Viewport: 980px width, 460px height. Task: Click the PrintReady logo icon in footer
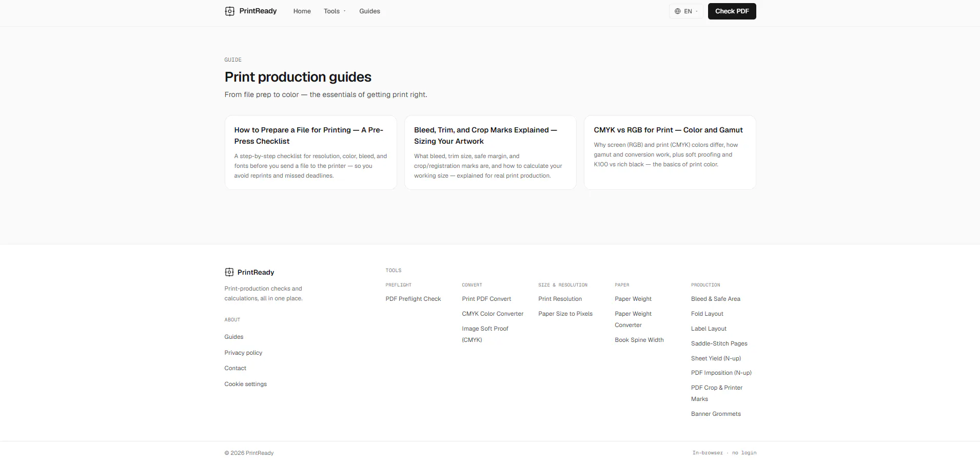(x=229, y=272)
